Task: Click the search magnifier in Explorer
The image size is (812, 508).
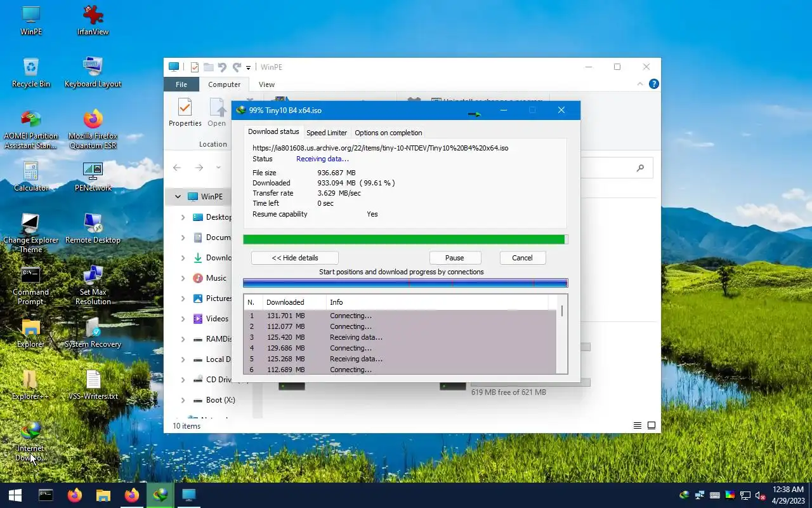Action: tap(640, 168)
